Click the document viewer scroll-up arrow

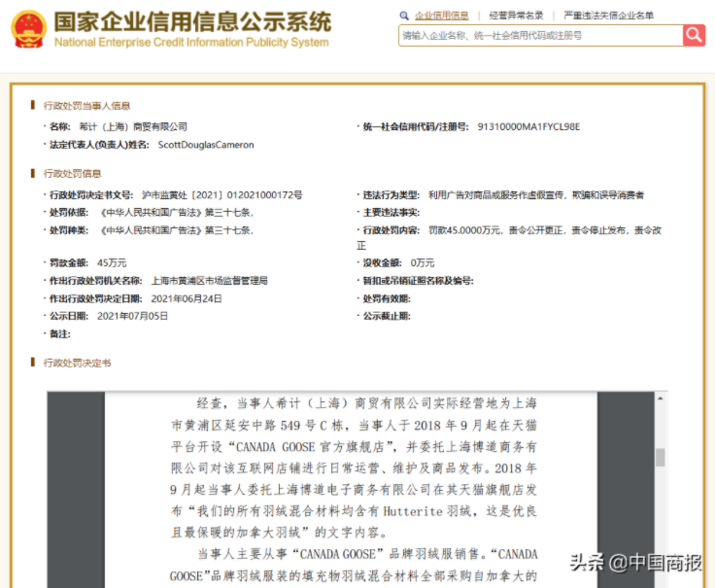[660, 398]
